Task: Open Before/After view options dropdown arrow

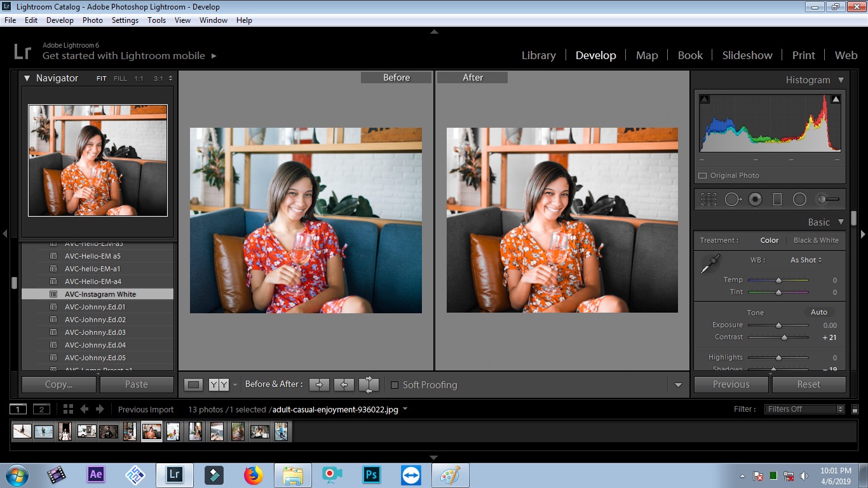Action: coord(235,385)
